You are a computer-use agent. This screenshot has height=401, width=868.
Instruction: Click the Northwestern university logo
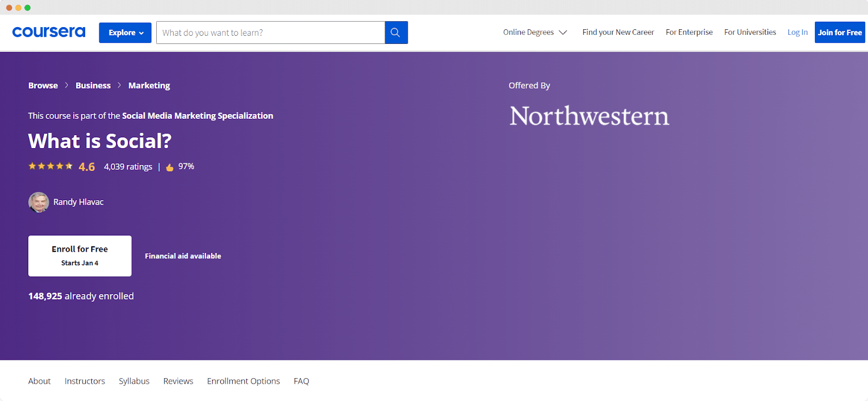pyautogui.click(x=589, y=116)
